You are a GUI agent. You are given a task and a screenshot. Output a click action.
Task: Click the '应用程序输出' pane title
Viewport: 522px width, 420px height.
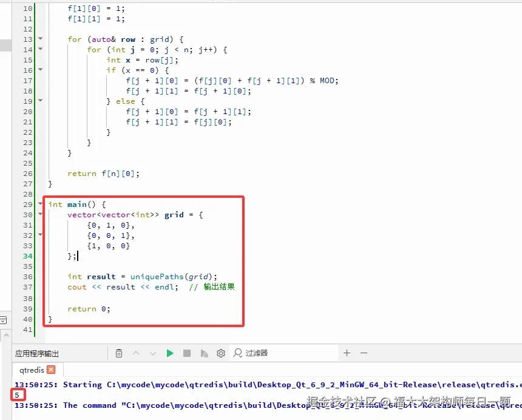pyautogui.click(x=37, y=353)
